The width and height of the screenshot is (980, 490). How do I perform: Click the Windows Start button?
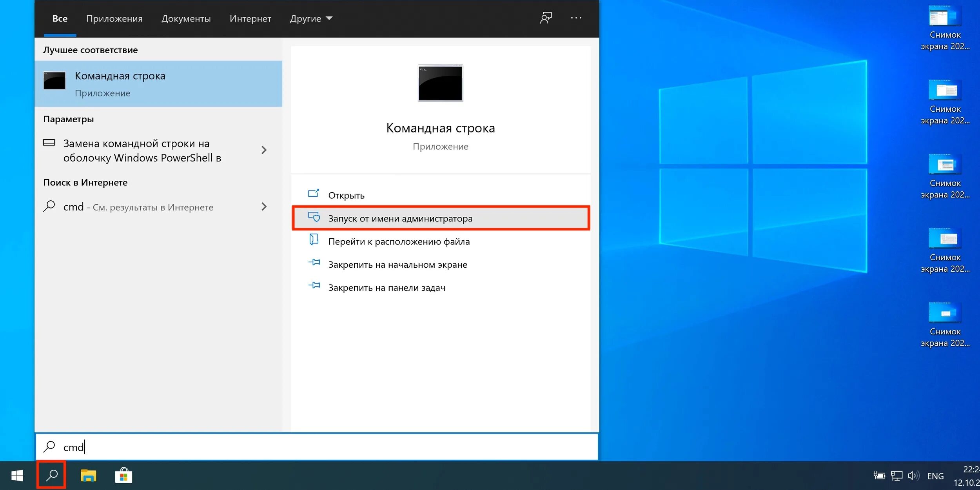17,475
